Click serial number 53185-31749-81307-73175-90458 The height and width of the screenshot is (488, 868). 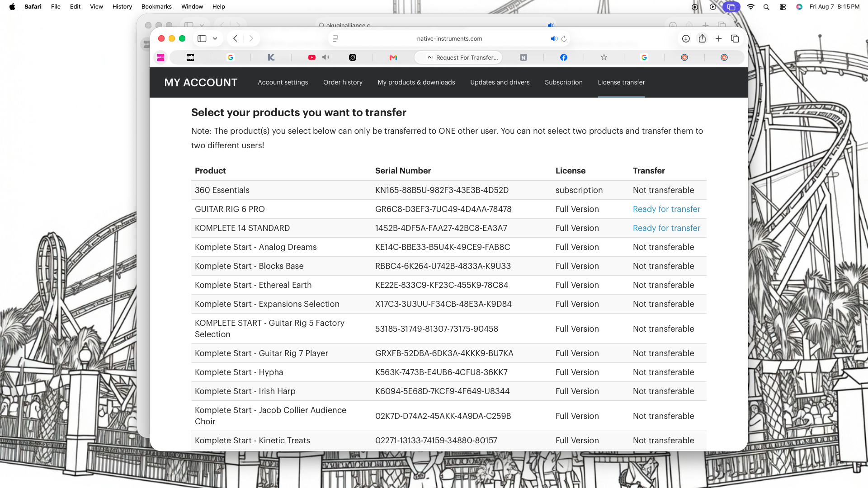coord(437,329)
